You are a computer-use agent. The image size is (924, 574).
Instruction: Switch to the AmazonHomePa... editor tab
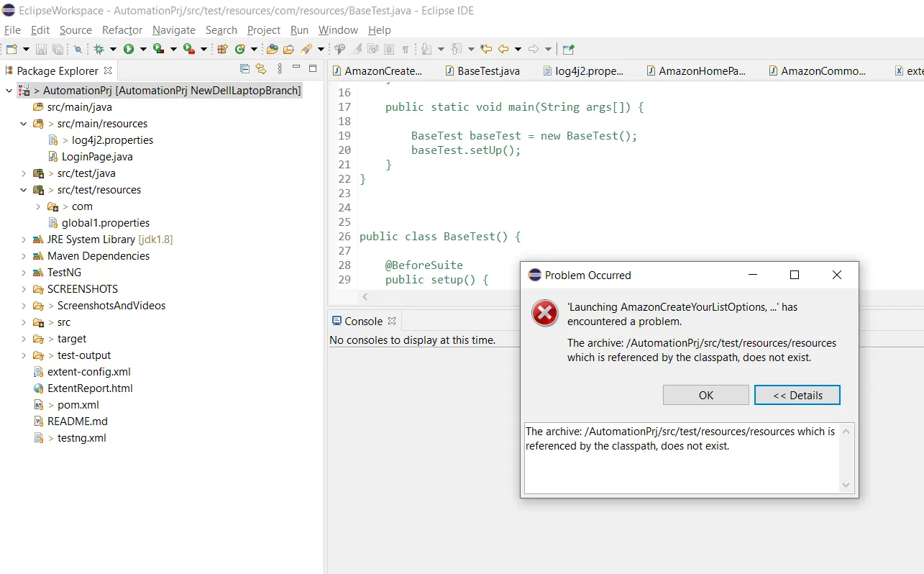(695, 70)
